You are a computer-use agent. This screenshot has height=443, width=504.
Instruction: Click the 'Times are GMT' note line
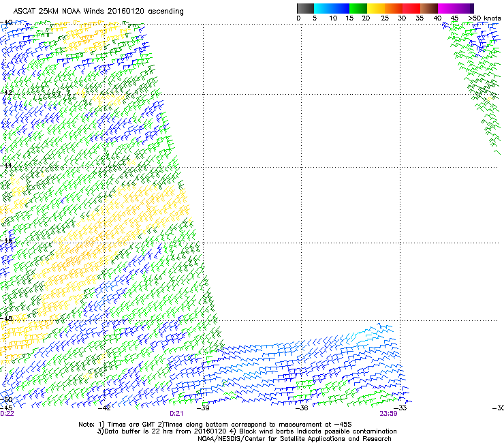[215, 425]
